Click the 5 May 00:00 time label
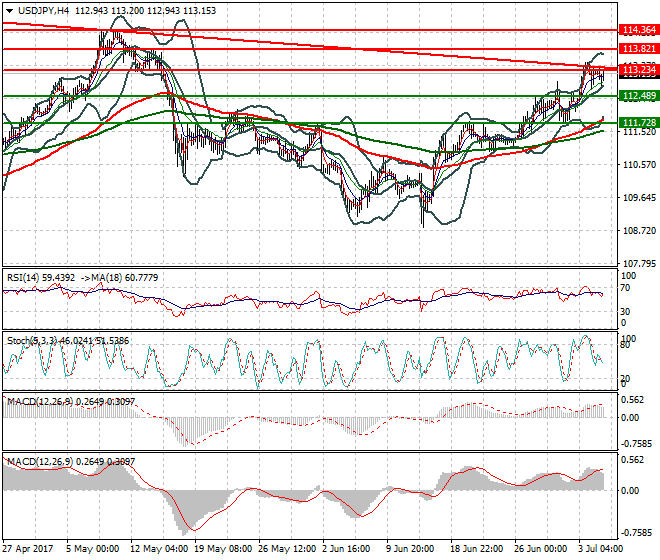 93,549
